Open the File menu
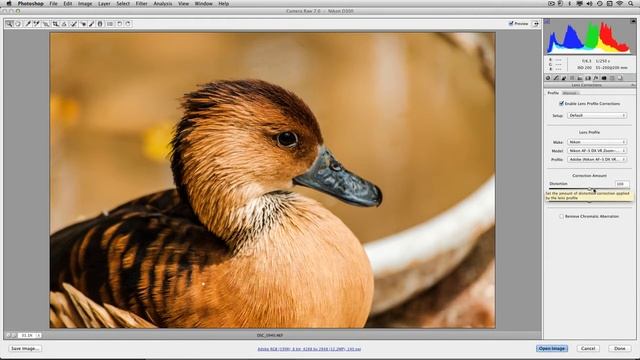Screen dimensions: 640x360 (53, 4)
